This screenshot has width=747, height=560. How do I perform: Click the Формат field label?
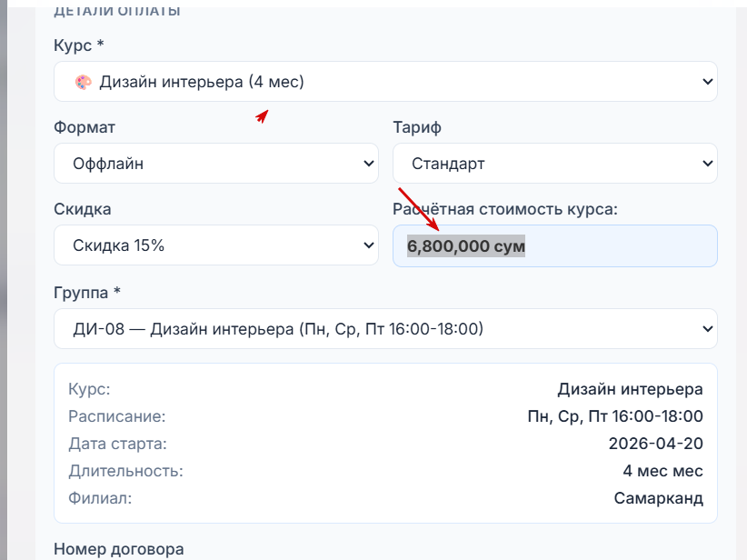coord(85,127)
